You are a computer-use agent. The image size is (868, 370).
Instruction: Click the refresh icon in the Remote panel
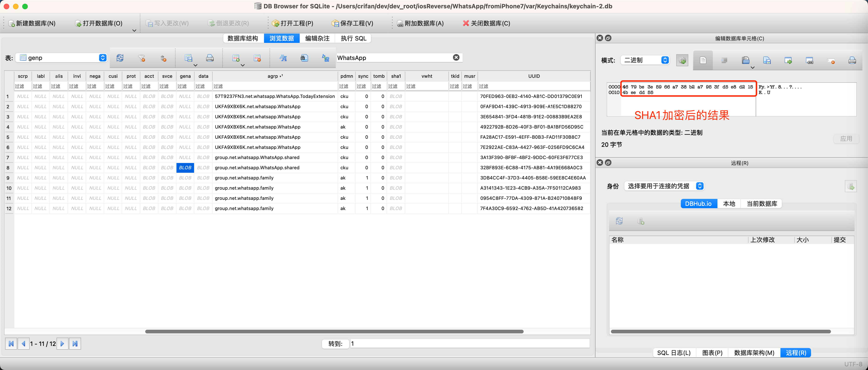619,221
